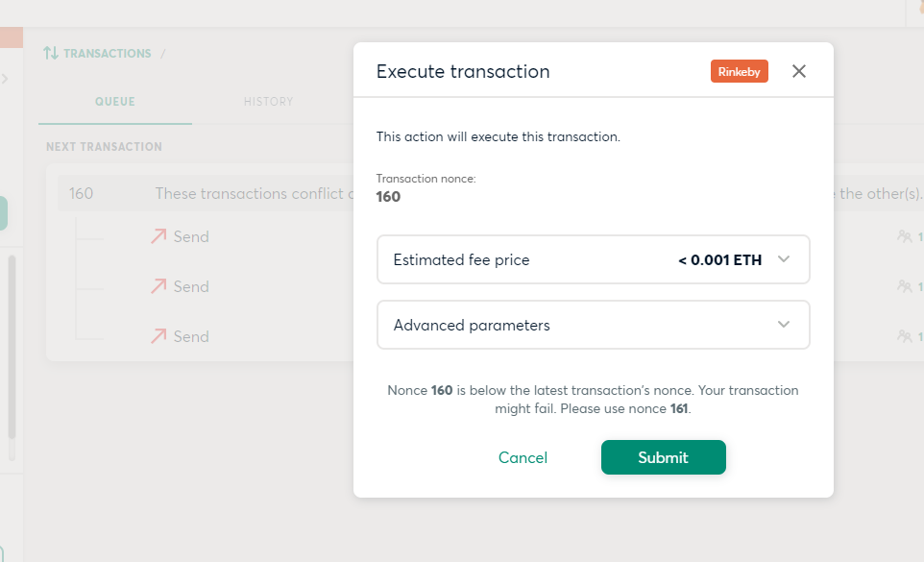Click the second Send arrow icon

point(158,286)
